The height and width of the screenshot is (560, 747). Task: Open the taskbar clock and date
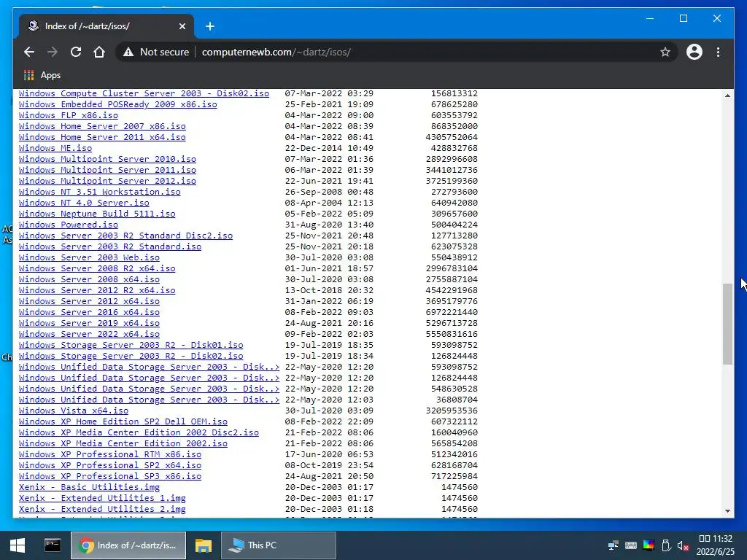tap(715, 545)
